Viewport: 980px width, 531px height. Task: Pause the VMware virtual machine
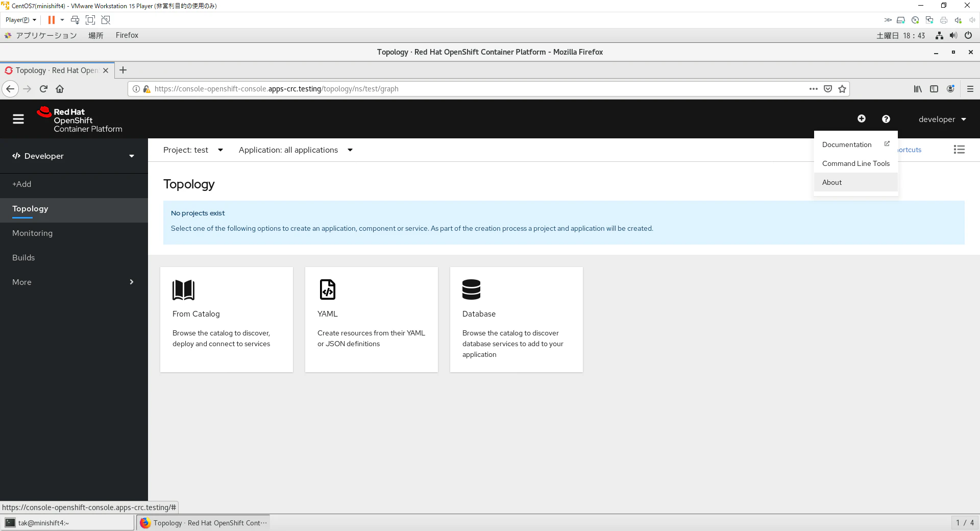tap(51, 20)
